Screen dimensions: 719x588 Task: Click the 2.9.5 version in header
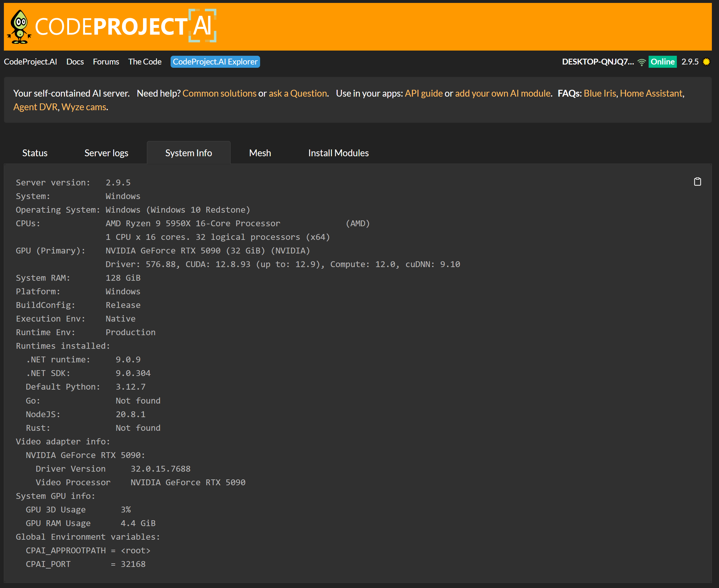point(690,62)
